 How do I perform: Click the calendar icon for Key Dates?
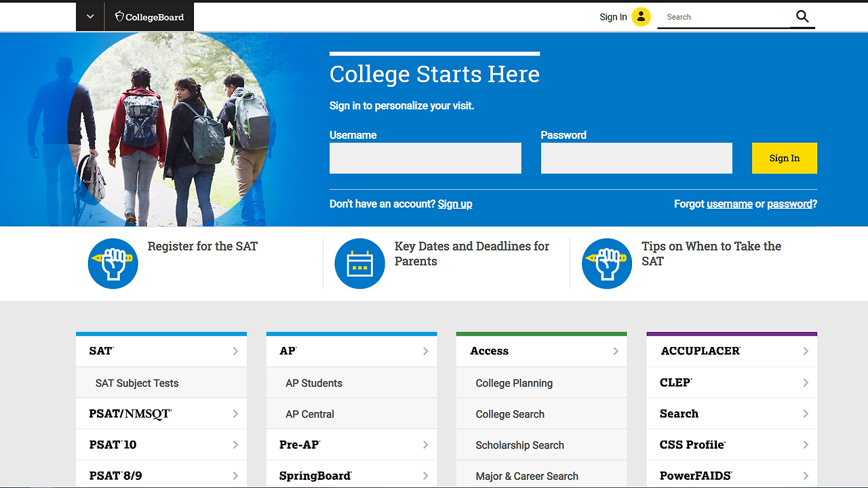coord(360,264)
